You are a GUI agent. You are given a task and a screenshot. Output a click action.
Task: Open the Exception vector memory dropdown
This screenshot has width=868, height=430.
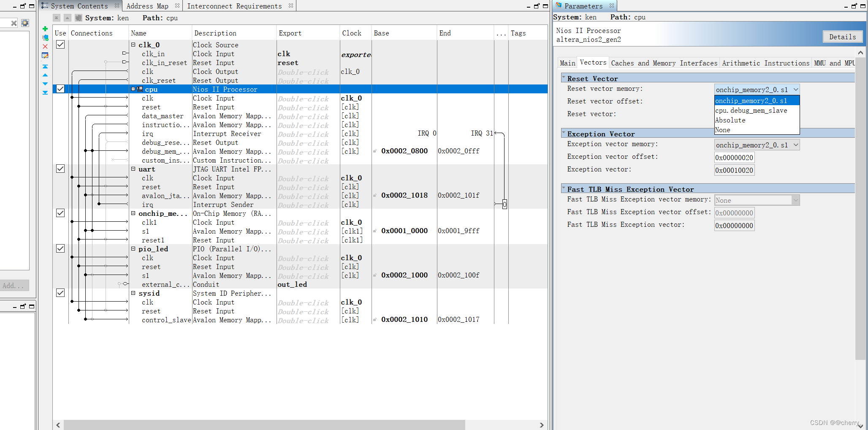pyautogui.click(x=757, y=145)
